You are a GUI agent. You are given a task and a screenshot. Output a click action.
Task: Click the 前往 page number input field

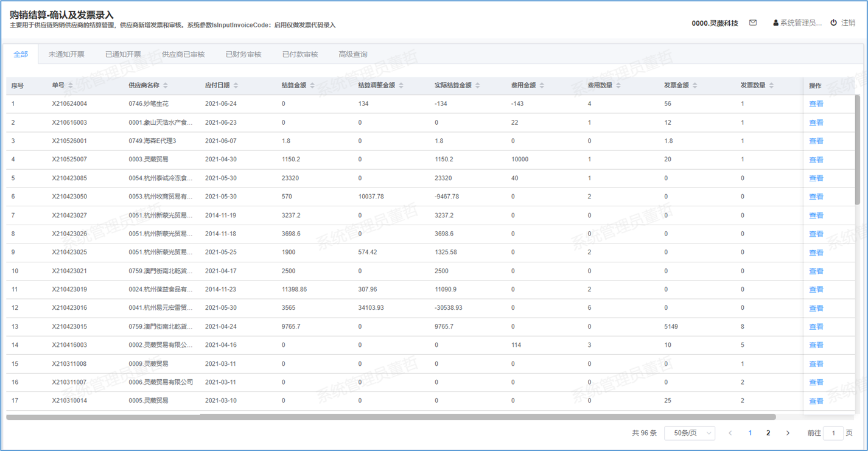[x=833, y=433]
